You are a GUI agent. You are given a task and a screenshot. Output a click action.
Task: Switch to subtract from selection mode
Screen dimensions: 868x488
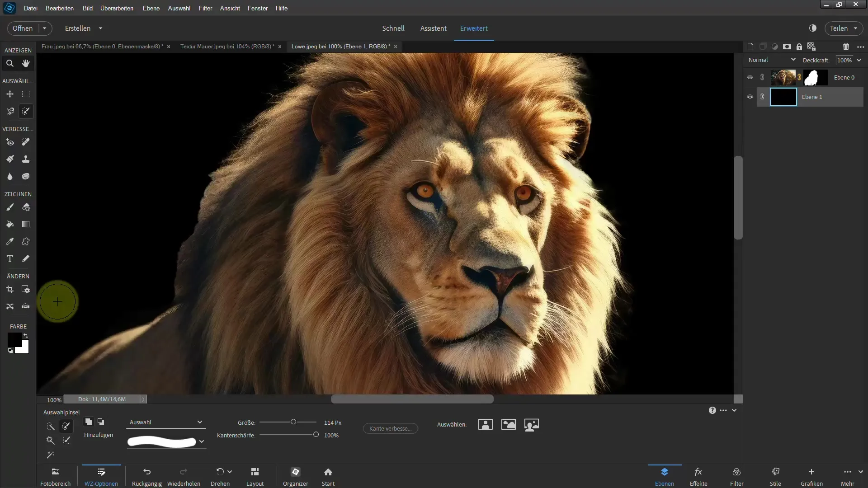tap(101, 422)
